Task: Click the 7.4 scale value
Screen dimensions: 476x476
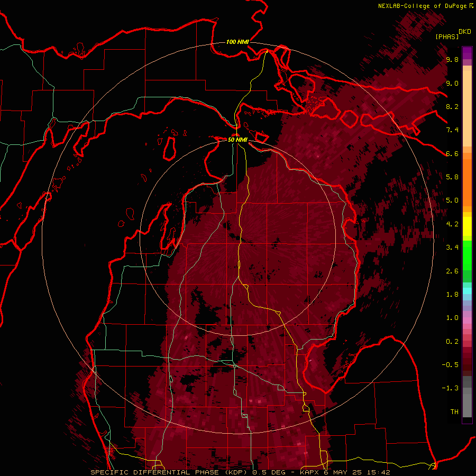Action: (x=452, y=130)
